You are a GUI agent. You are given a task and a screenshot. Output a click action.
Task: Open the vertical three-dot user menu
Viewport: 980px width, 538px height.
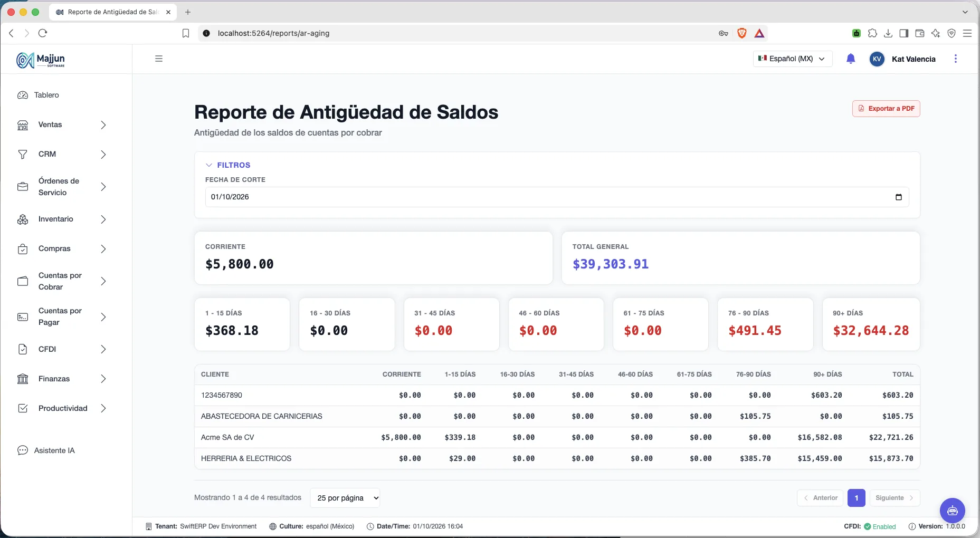(x=955, y=59)
